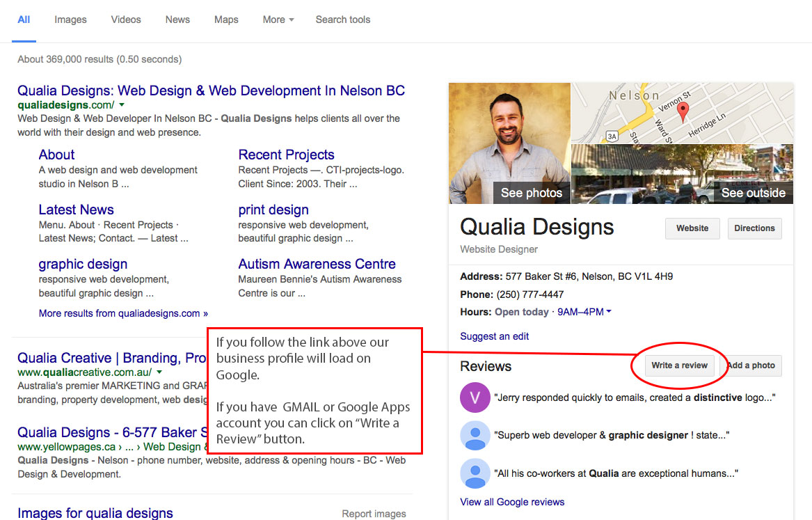Open the About sitelink
Viewport: 812px width, 520px height.
[56, 155]
